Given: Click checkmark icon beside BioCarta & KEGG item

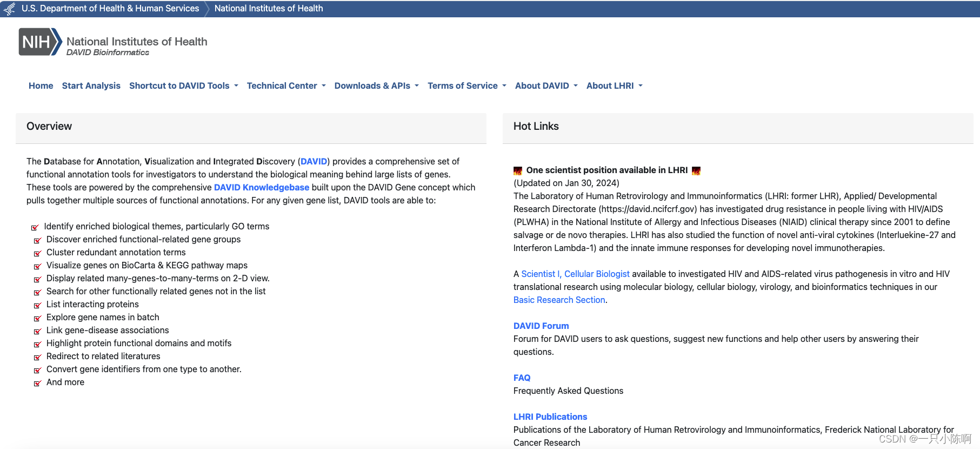Looking at the screenshot, I should click(37, 266).
